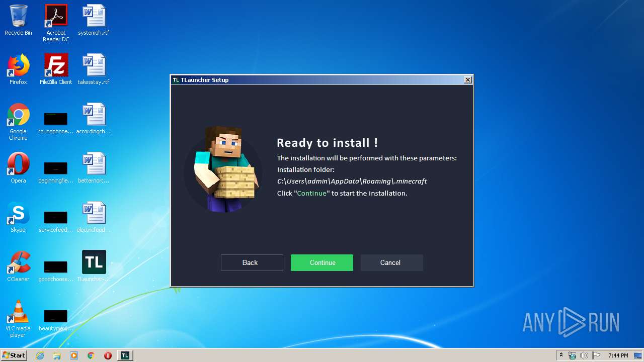Select the Skype desktop shortcut

(x=18, y=217)
